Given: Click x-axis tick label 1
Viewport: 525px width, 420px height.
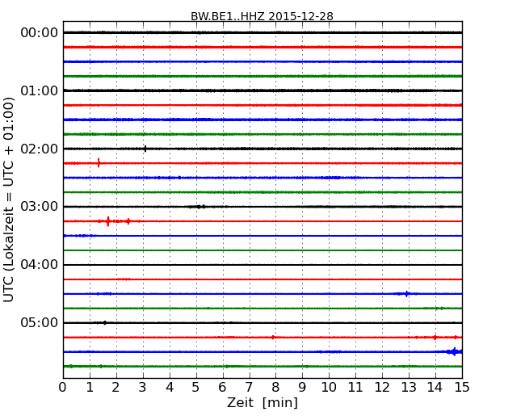Looking at the screenshot, I should pyautogui.click(x=90, y=388).
